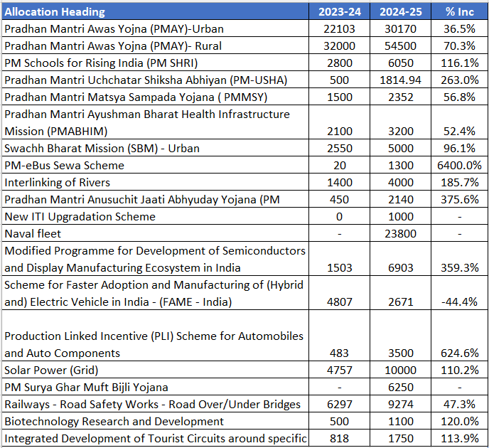Image resolution: width=489 pixels, height=448 pixels.
Task: Select the PM-USHA scheme name cell
Action: click(156, 80)
